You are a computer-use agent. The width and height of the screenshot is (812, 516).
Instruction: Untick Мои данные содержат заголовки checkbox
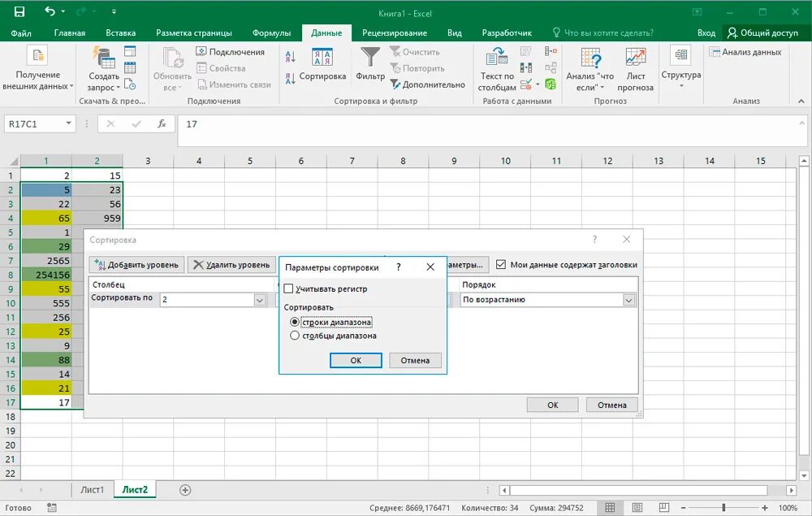point(501,264)
